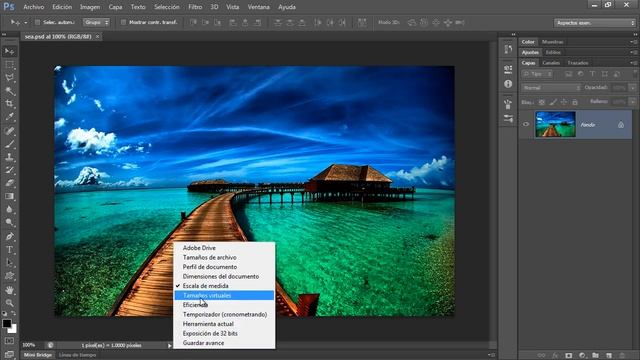Screen dimensions: 640x360
Task: Select the History Brush tool
Action: (9, 170)
